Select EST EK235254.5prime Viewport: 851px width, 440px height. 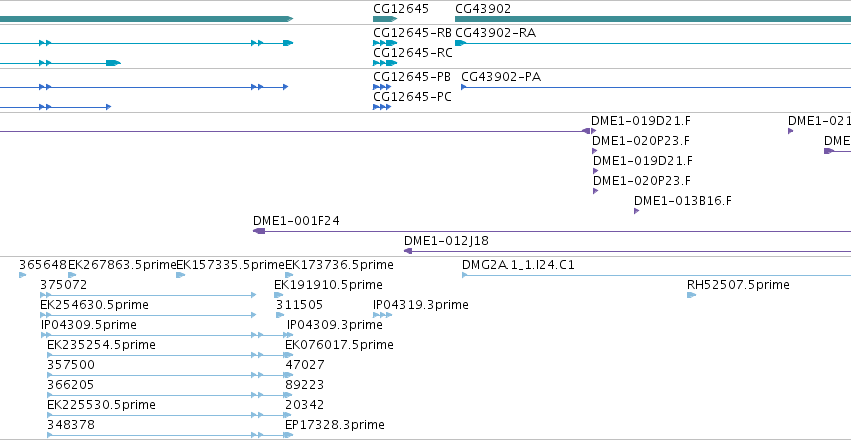point(101,345)
